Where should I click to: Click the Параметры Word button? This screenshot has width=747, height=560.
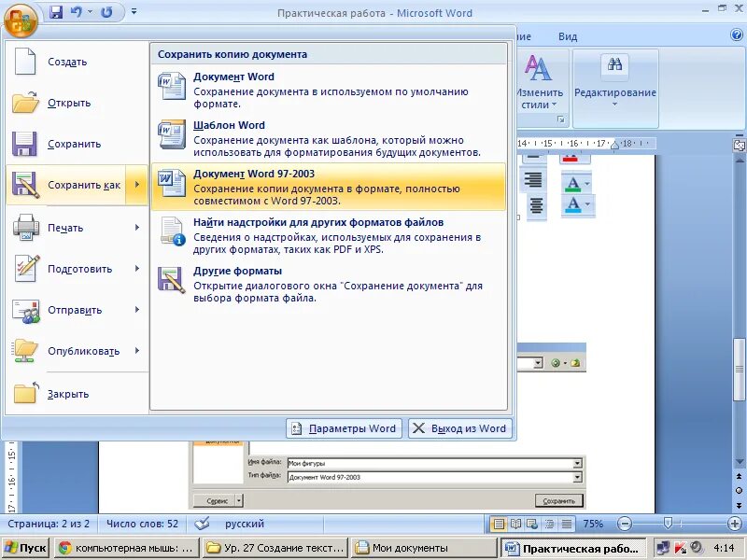[344, 428]
